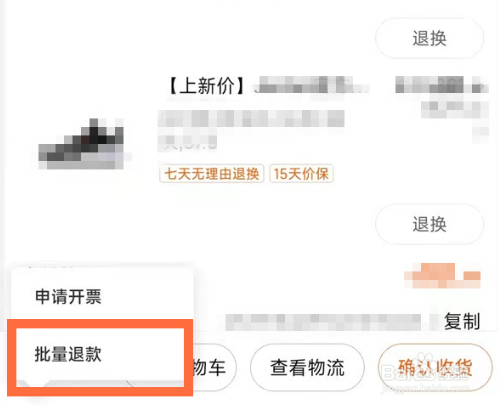Confirm receipt with 确认收货 button
The width and height of the screenshot is (498, 406).
point(435,367)
